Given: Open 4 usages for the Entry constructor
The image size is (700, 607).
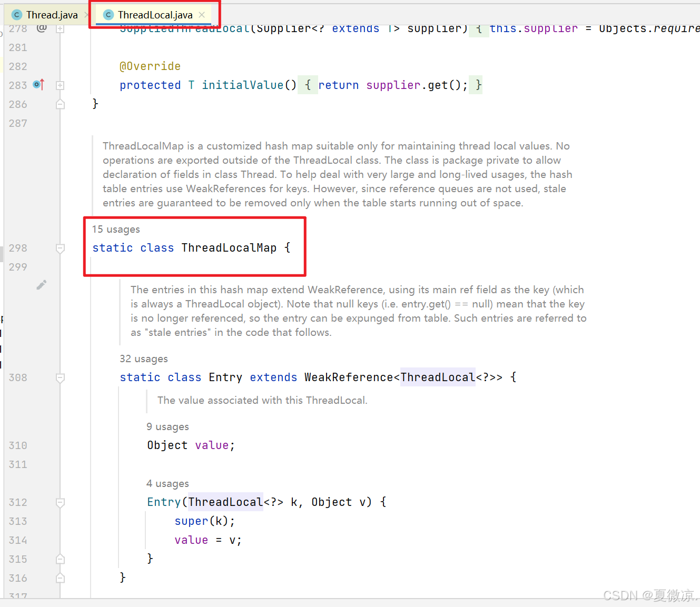Looking at the screenshot, I should point(167,483).
